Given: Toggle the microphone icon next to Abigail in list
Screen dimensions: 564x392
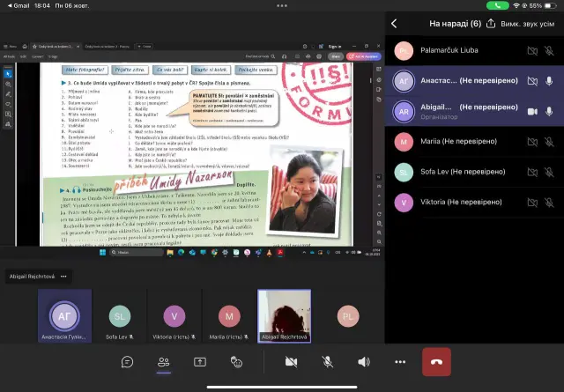Looking at the screenshot, I should point(549,112).
